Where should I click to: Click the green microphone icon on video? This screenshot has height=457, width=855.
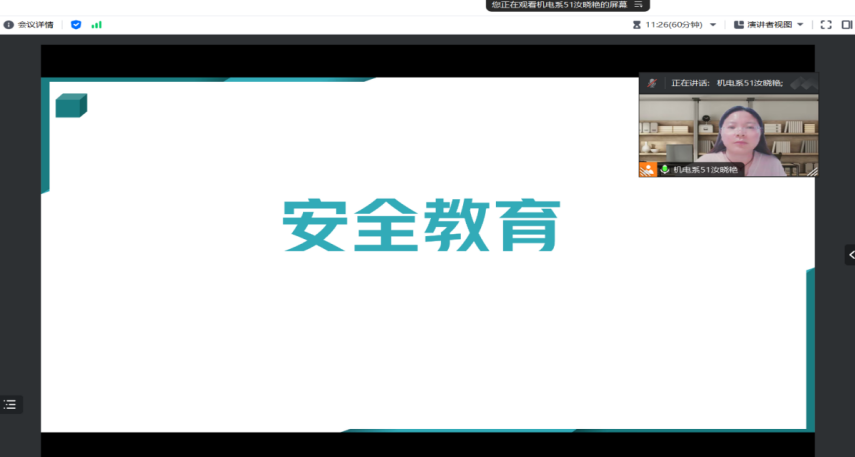coord(664,170)
